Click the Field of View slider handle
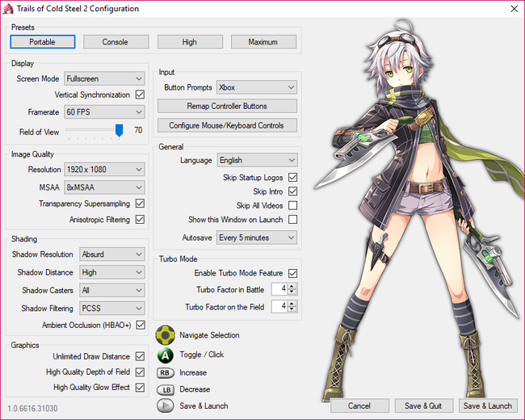The height and width of the screenshot is (420, 525). click(x=120, y=130)
